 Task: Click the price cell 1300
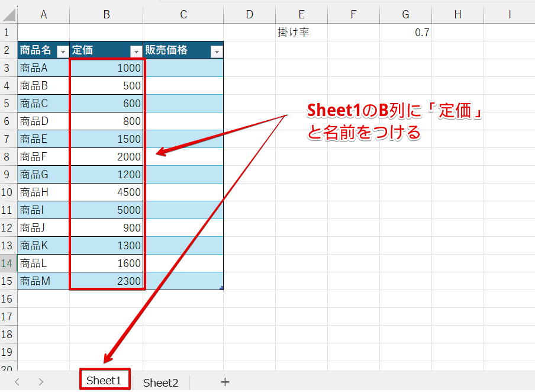pos(106,246)
